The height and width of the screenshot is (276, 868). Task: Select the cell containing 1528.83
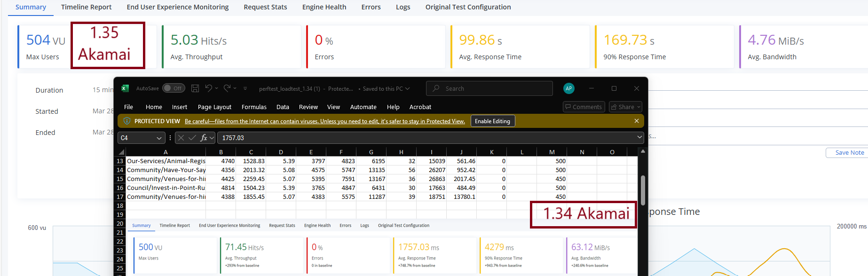tap(251, 161)
